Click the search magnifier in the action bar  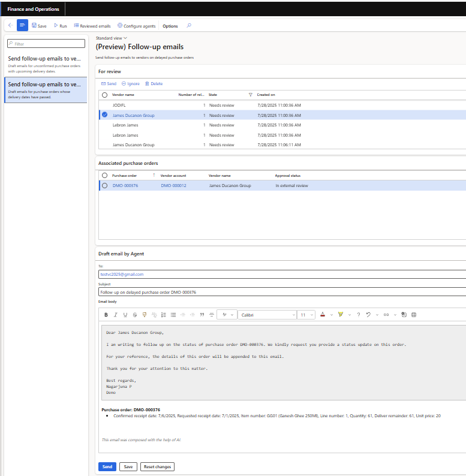coord(190,26)
